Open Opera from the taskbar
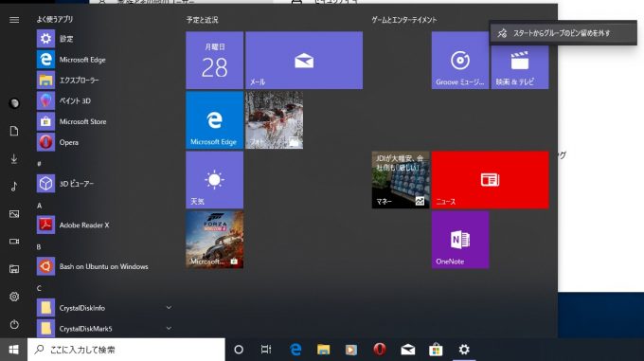 click(380, 350)
